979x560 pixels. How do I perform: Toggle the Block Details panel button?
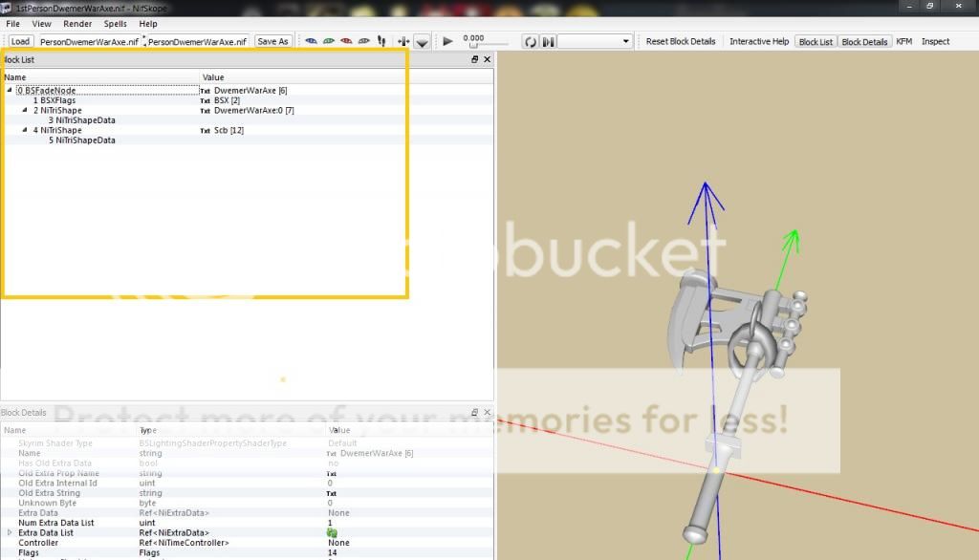(864, 42)
